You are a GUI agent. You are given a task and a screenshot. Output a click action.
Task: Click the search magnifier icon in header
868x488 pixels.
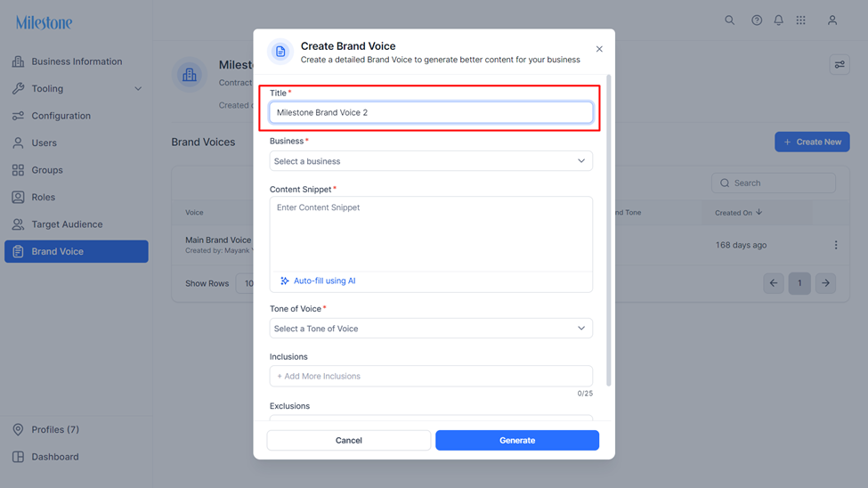730,20
